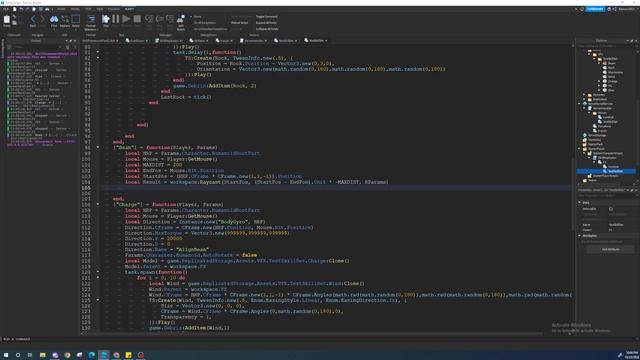The height and width of the screenshot is (360, 640).
Task: Click the Pause playback icon
Action: point(116,19)
